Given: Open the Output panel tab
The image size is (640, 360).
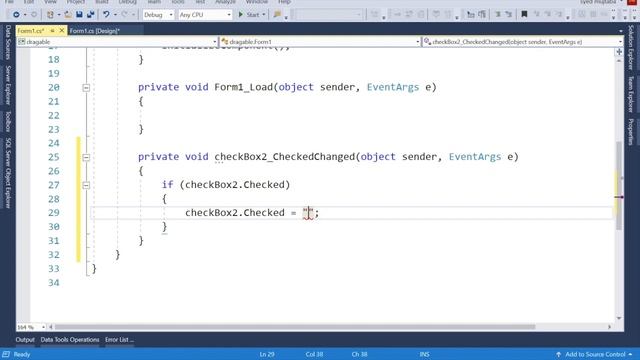Looking at the screenshot, I should [25, 340].
